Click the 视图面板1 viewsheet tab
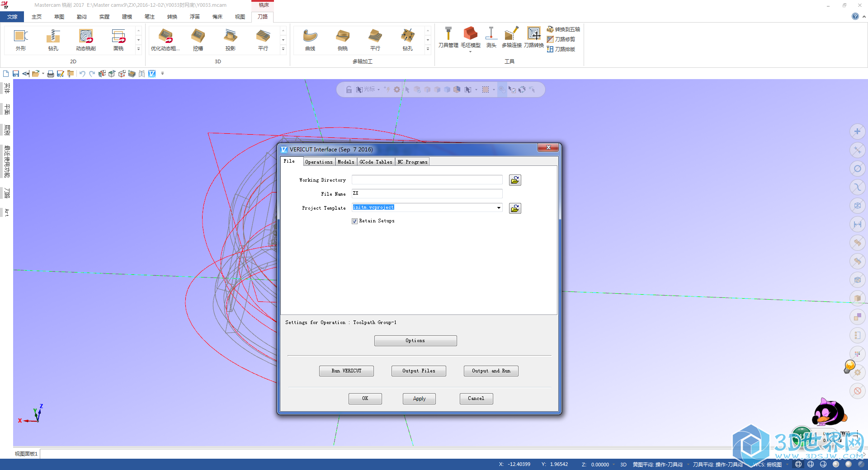This screenshot has height=470, width=868. point(26,454)
